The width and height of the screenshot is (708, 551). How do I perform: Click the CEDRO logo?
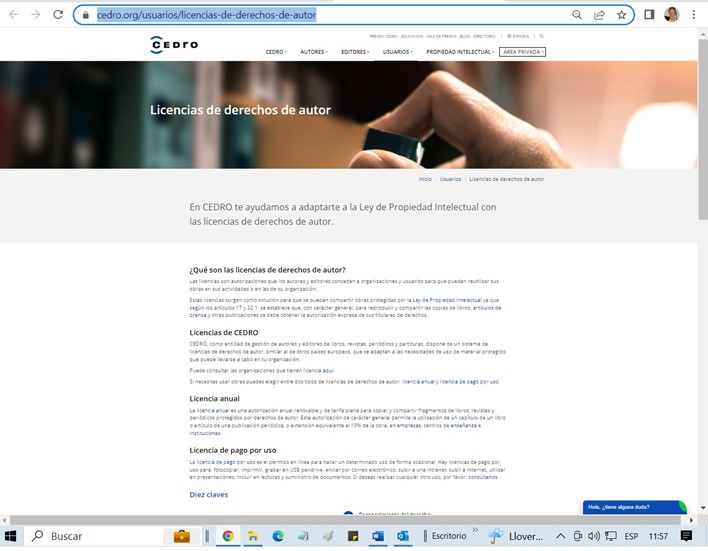(174, 45)
